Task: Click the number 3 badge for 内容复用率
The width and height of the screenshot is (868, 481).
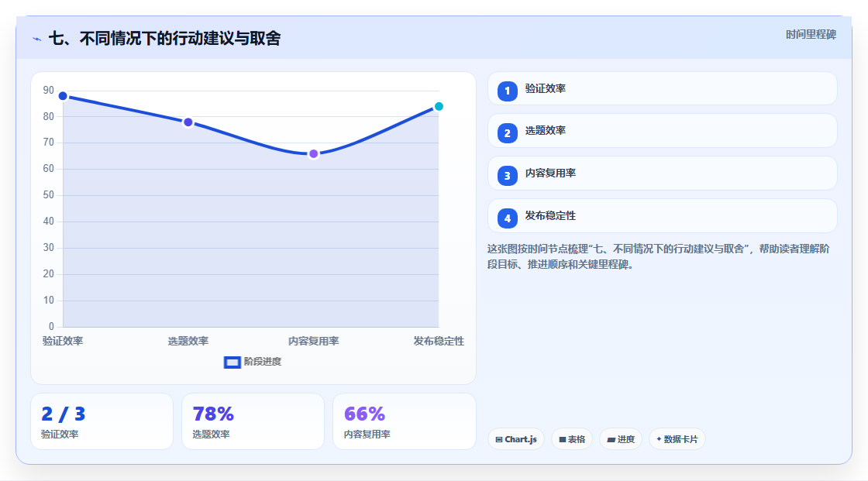Action: click(x=507, y=176)
